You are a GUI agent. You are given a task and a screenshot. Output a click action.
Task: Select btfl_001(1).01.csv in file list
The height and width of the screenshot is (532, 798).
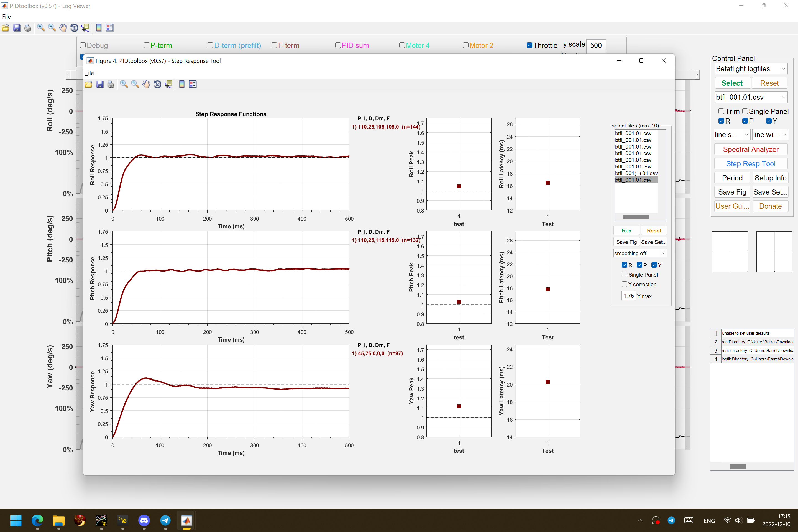(x=636, y=173)
